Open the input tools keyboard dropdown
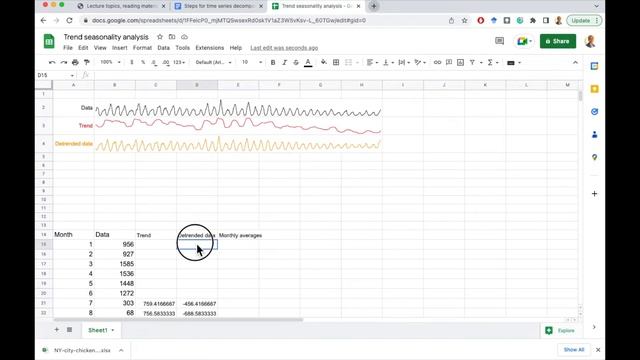The image size is (640, 360). [x=513, y=62]
